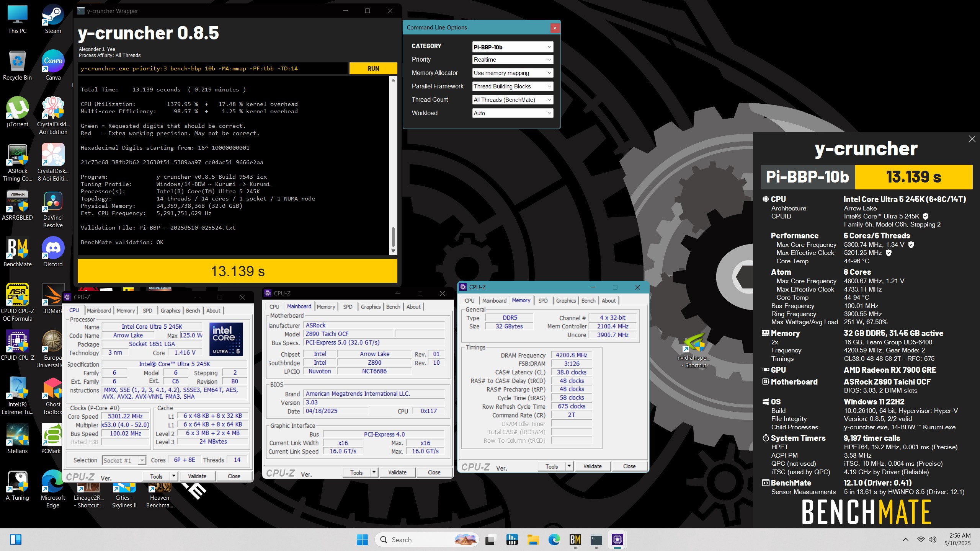
Task: Open ASRock Timing Configurator icon
Action: (18, 163)
